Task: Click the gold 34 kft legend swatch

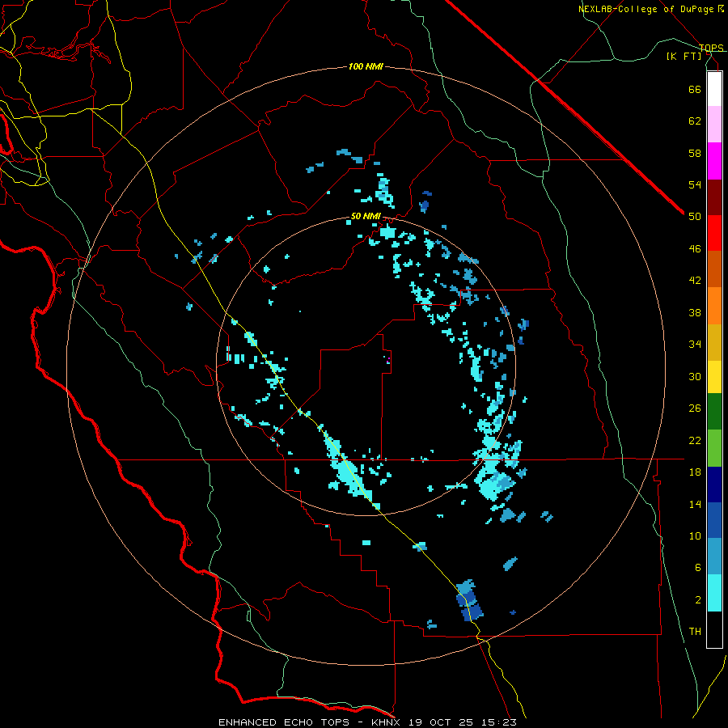Action: [714, 342]
